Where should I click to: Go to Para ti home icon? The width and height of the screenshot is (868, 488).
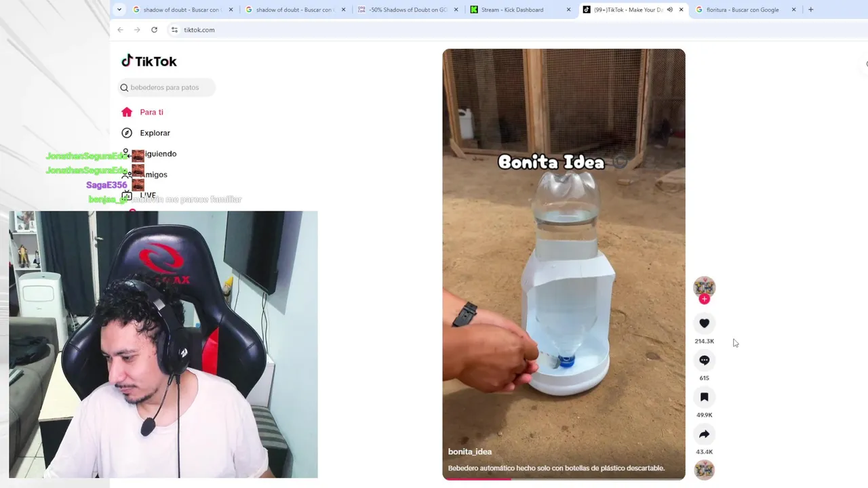127,112
